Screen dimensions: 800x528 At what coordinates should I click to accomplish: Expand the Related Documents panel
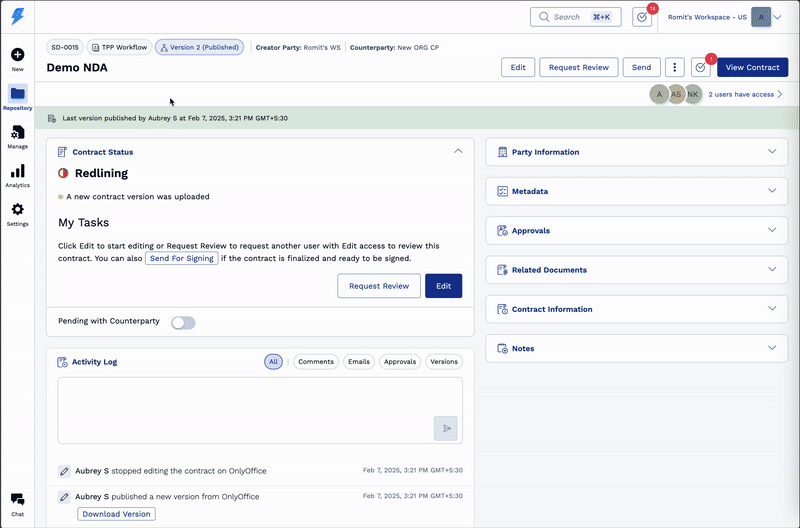[772, 269]
